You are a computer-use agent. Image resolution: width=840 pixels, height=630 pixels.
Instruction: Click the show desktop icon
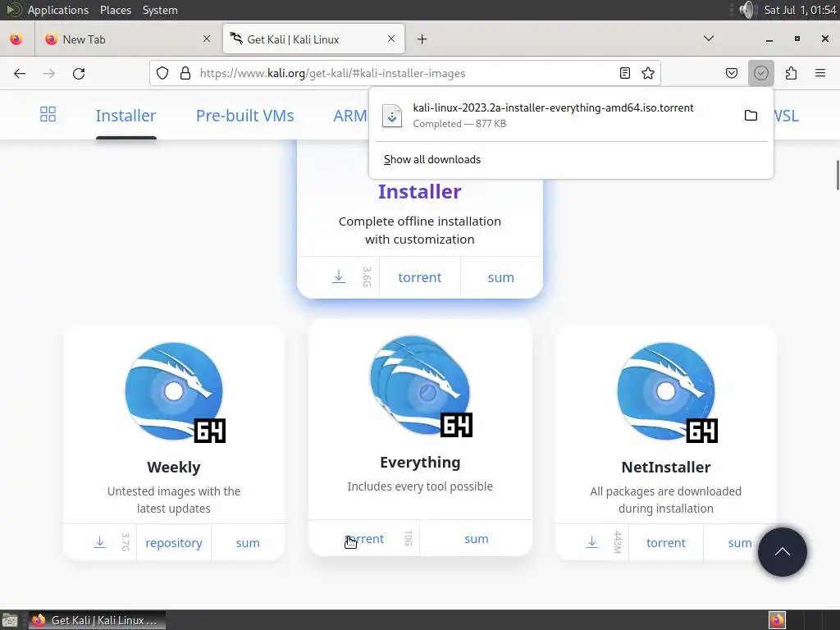click(x=10, y=620)
